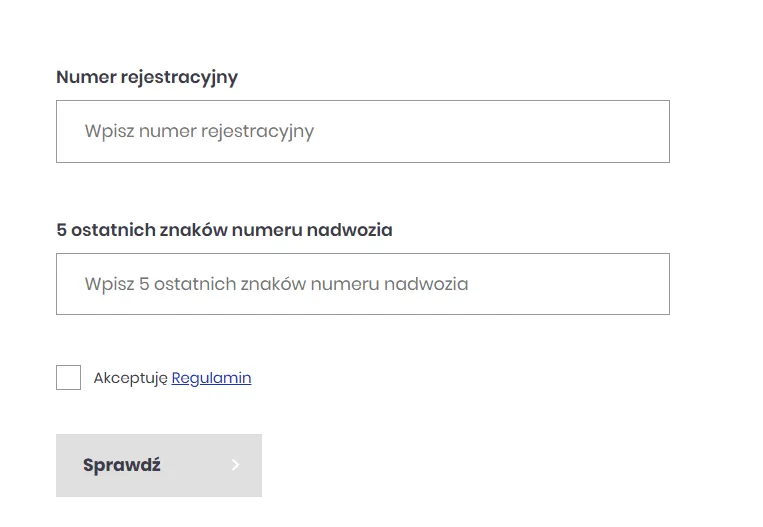Click the Akceptuję text beside the checkbox
Viewport: 763px width, 527px height.
[130, 378]
